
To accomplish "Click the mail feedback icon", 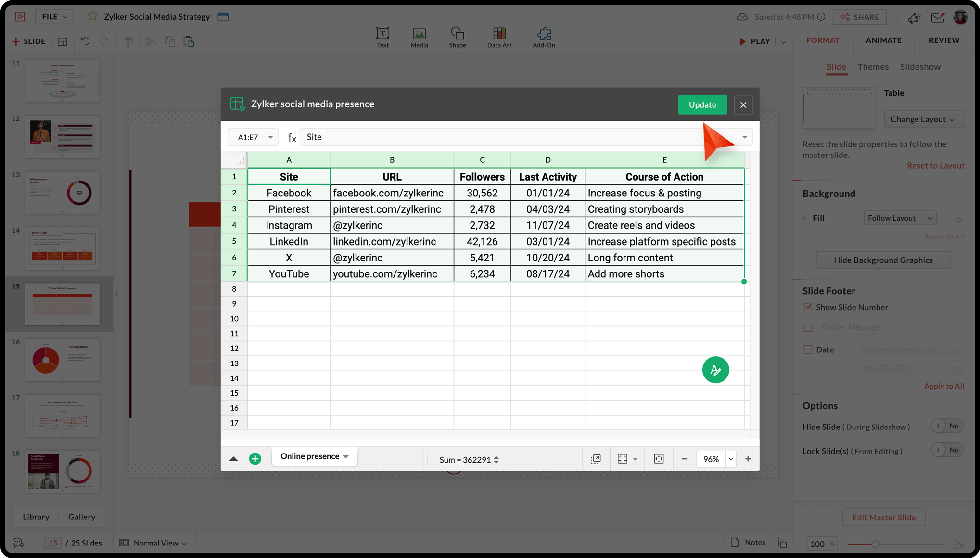I will 937,17.
